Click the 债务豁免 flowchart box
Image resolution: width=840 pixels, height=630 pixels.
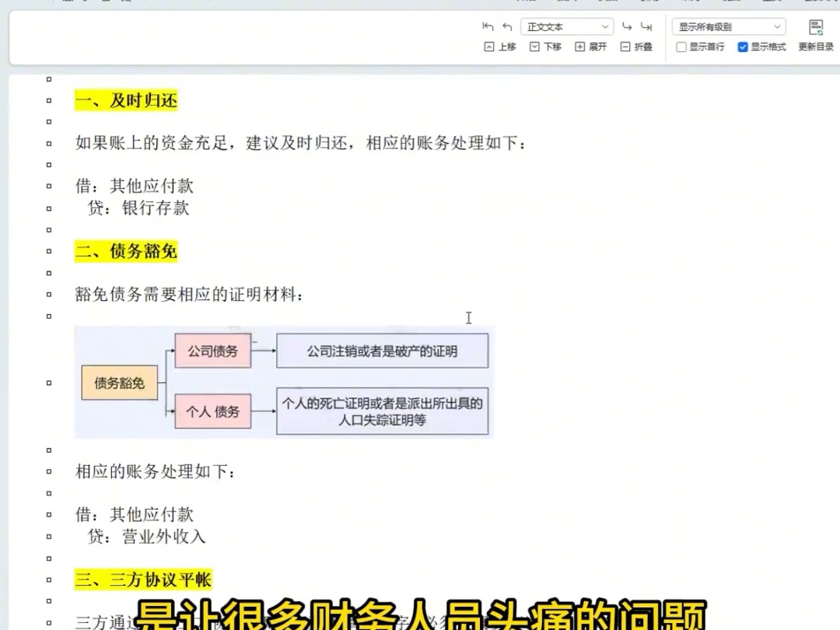coord(119,382)
